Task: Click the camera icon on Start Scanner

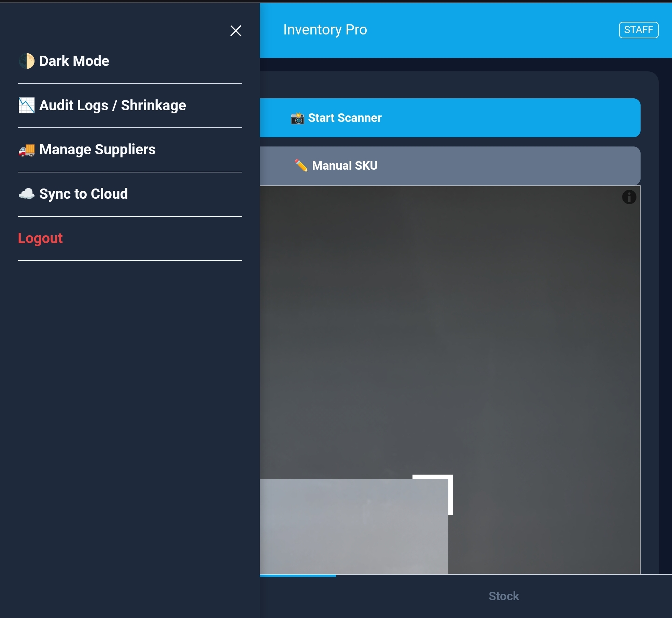Action: 297,118
